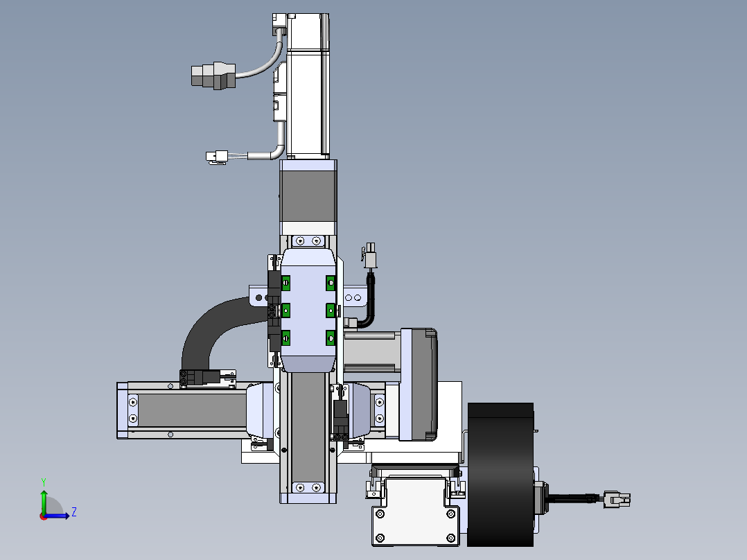Select the light blue slider carriage block
Viewport: 747px width, 560px height.
pyautogui.click(x=308, y=310)
